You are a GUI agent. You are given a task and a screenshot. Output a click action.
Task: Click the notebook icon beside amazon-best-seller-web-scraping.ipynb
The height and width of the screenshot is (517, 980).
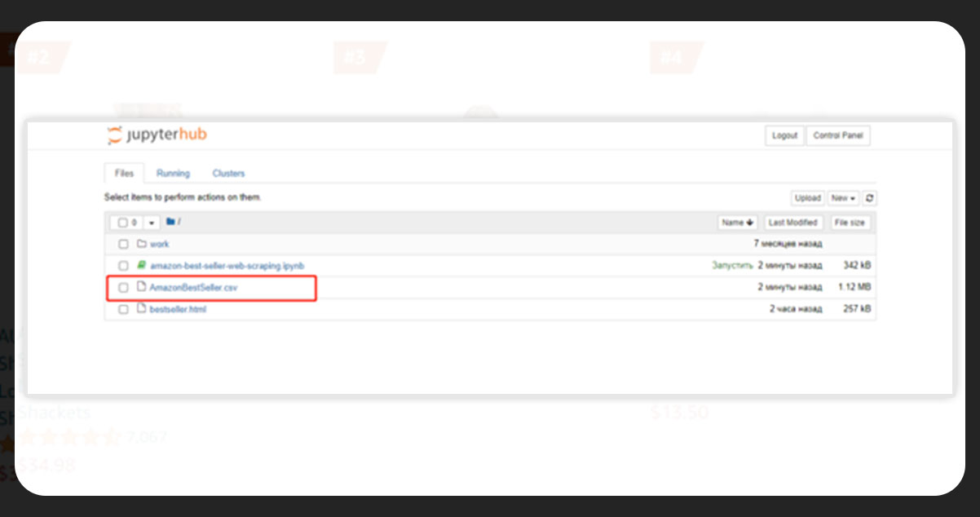click(x=140, y=265)
